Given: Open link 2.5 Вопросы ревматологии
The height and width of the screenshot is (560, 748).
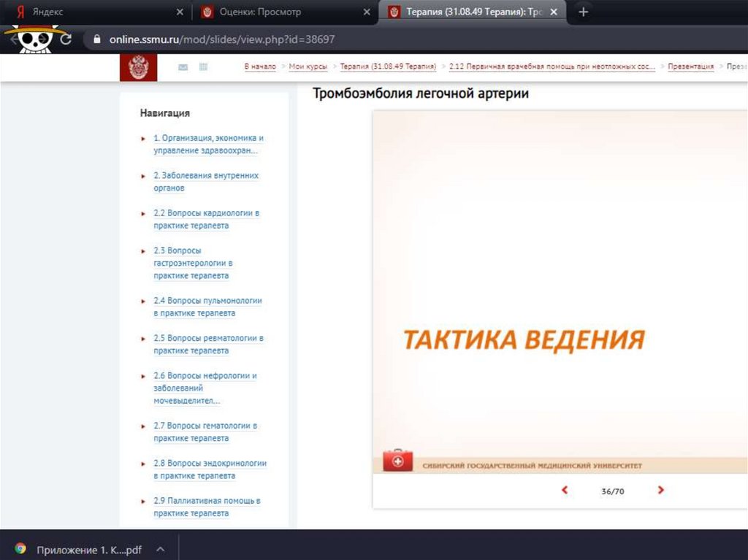Looking at the screenshot, I should (208, 345).
